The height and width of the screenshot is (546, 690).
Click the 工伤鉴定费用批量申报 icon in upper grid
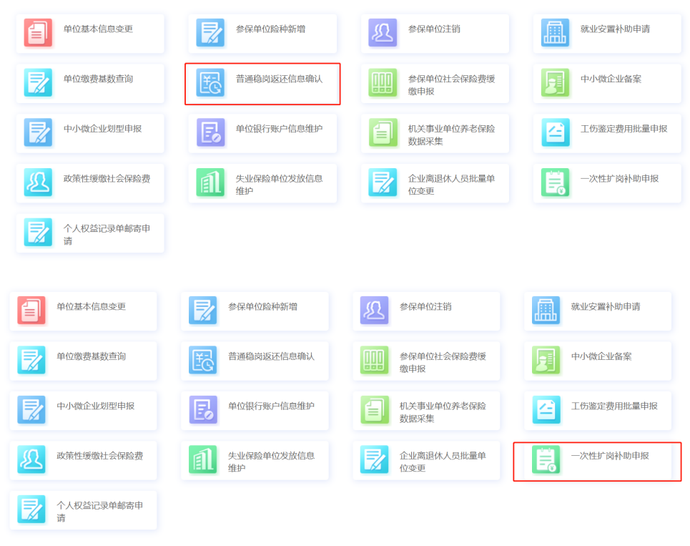555,132
